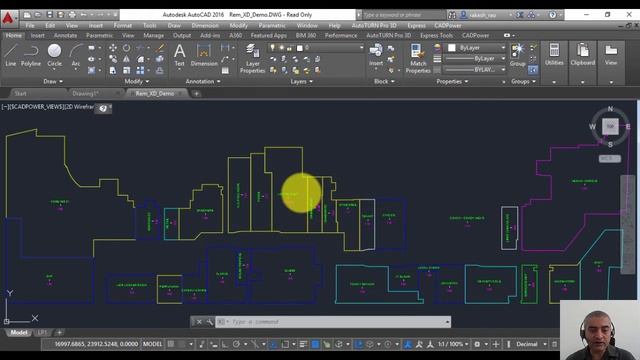
Task: Switch to the Express Tools ribbon tab
Action: pyautogui.click(x=436, y=36)
